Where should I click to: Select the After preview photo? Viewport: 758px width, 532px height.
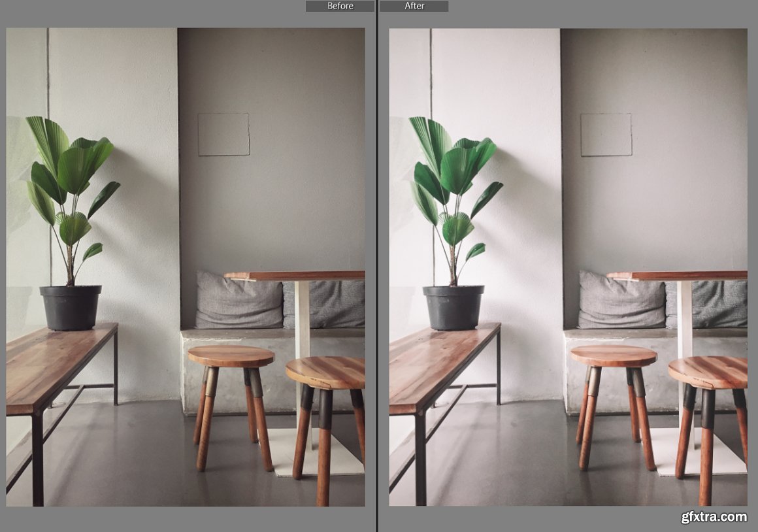[x=568, y=267]
